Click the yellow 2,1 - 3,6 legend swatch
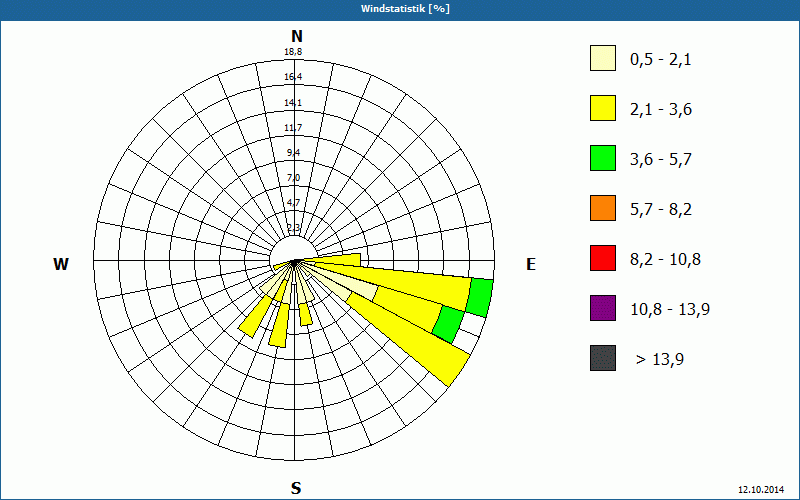The image size is (800, 500). [x=603, y=108]
